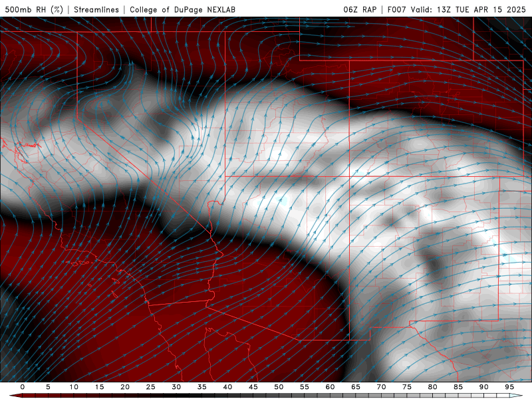Click the colorbar label "85"
532x399 pixels.
tap(458, 387)
